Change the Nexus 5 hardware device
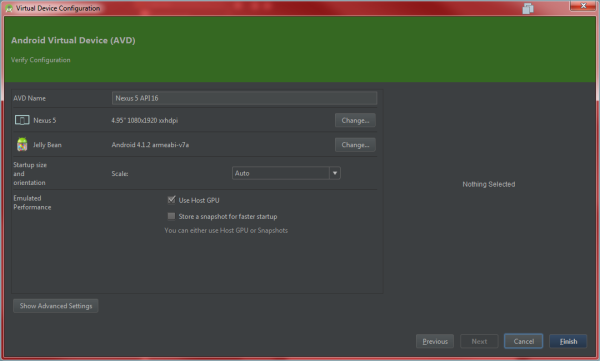 click(x=355, y=120)
